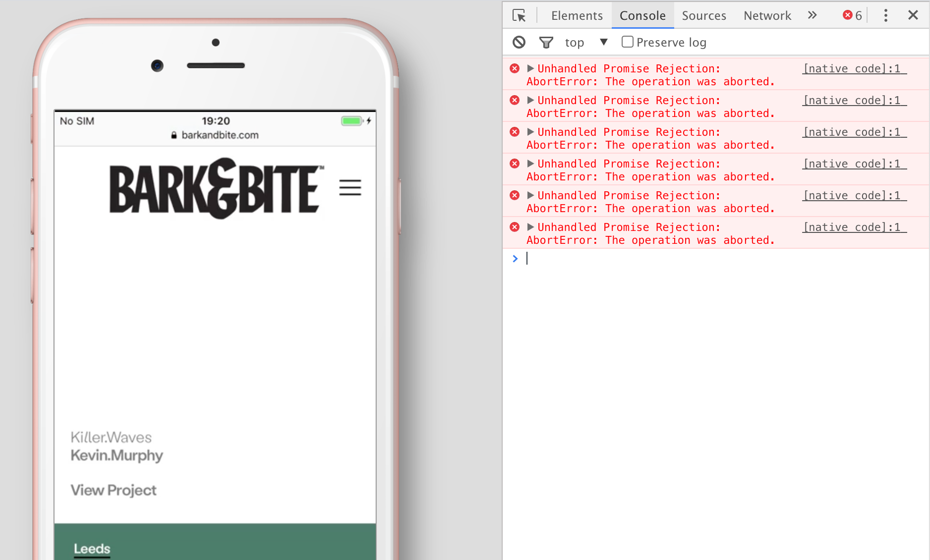Image resolution: width=930 pixels, height=560 pixels.
Task: Open the first [native code]:1 source link
Action: point(854,69)
